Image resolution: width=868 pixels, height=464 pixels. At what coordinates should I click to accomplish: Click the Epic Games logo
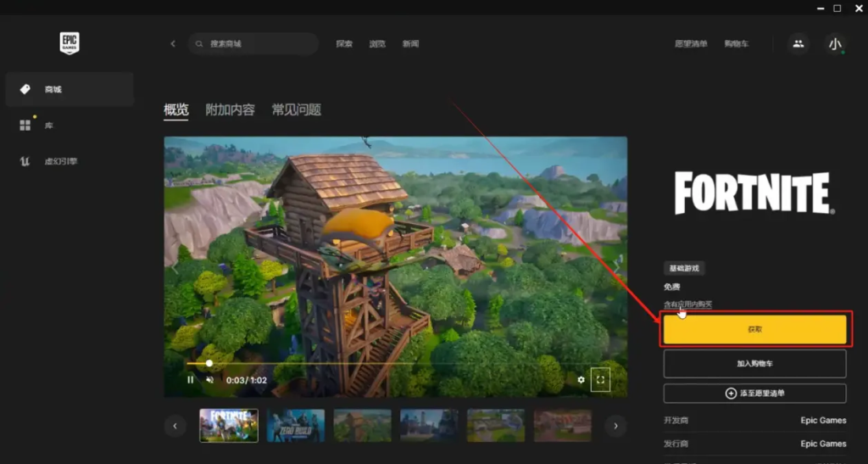[70, 43]
